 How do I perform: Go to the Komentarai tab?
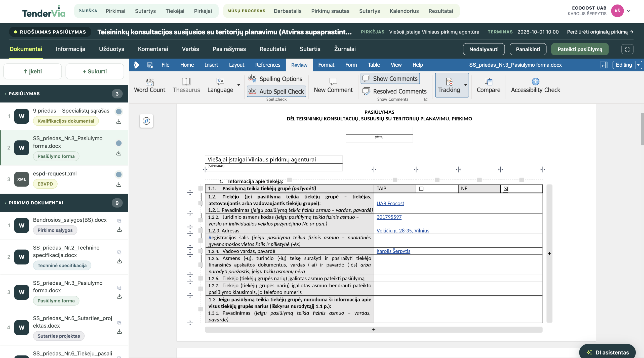[x=153, y=49]
